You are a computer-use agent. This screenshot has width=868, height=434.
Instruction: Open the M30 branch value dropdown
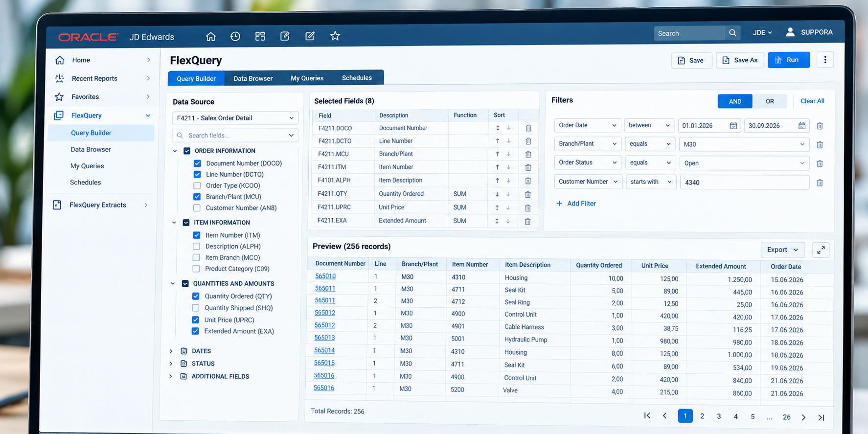[x=744, y=144]
